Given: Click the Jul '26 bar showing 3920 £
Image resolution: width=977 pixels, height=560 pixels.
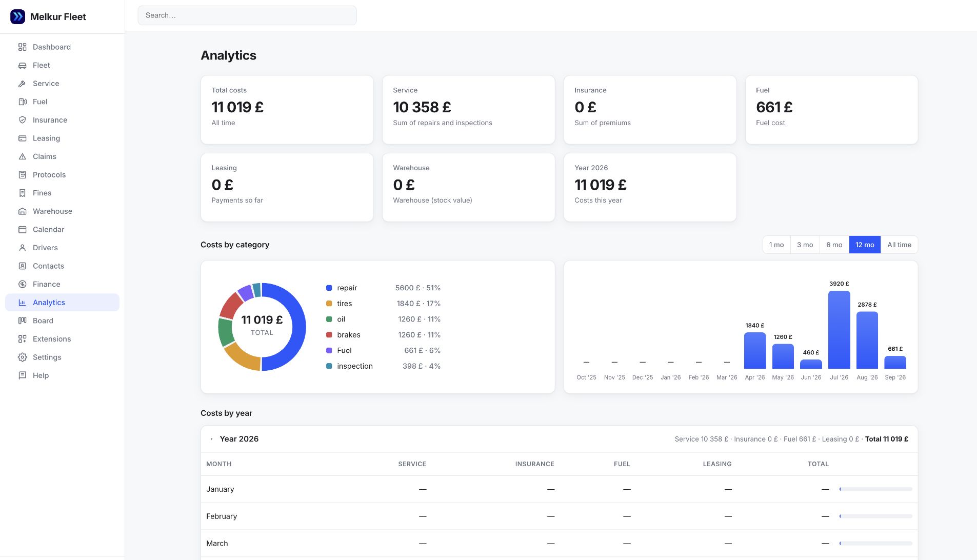Looking at the screenshot, I should [839, 330].
